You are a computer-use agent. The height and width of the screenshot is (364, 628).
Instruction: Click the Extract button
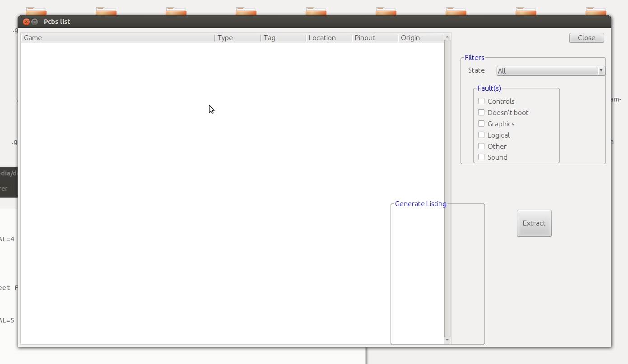point(534,223)
